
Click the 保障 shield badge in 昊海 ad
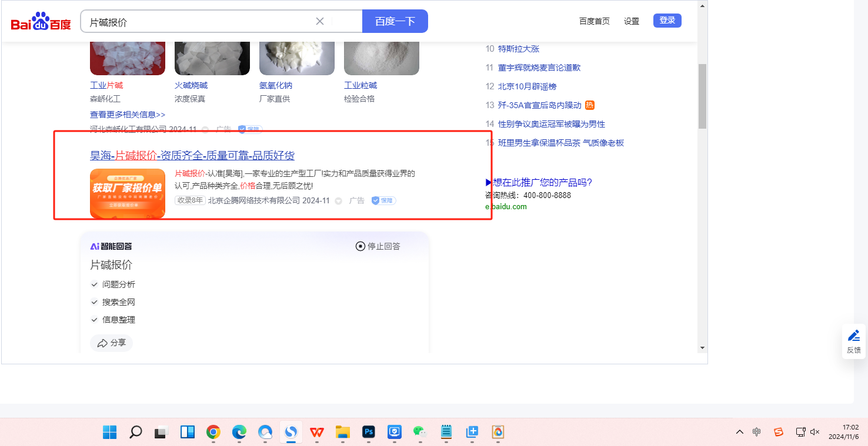coord(383,200)
